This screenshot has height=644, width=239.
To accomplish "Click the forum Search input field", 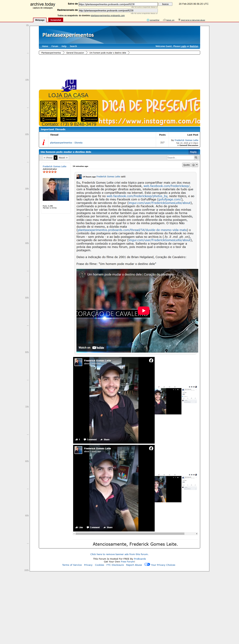I will [x=180, y=157].
